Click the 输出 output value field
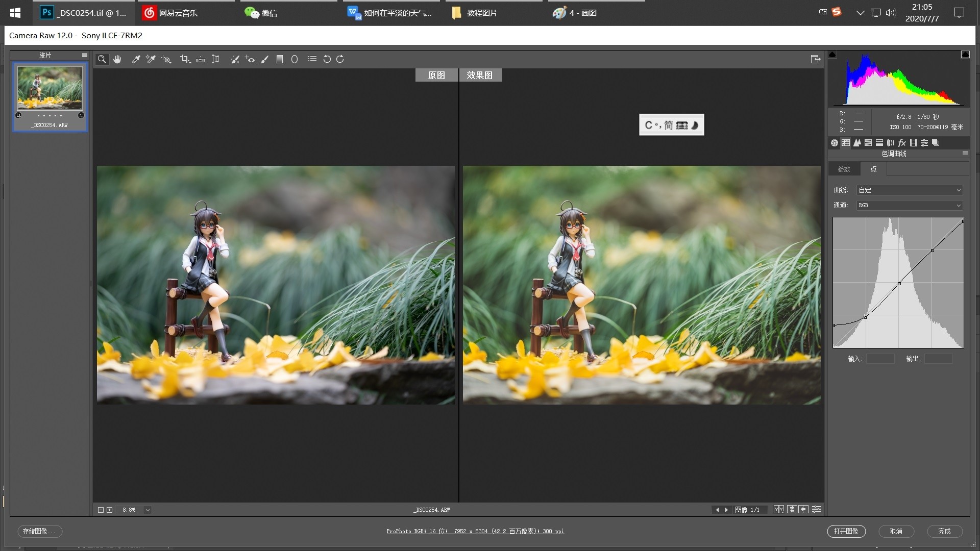Image resolution: width=980 pixels, height=551 pixels. pos(939,359)
